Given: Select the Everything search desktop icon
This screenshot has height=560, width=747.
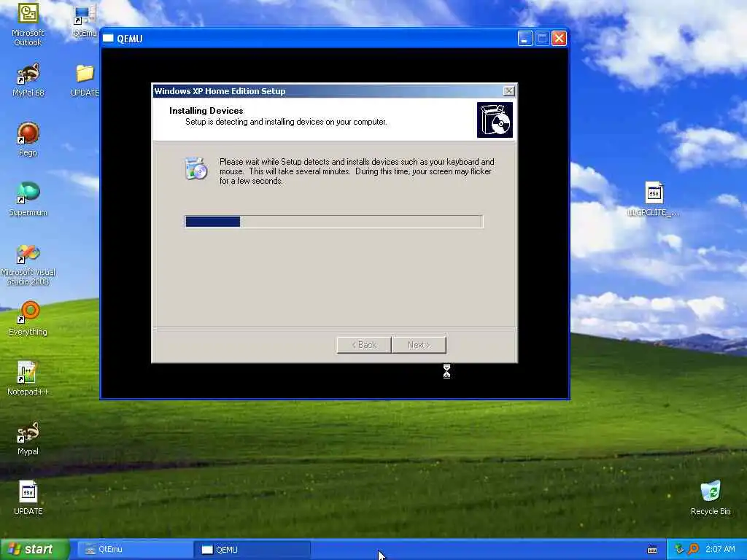Looking at the screenshot, I should pos(28,318).
